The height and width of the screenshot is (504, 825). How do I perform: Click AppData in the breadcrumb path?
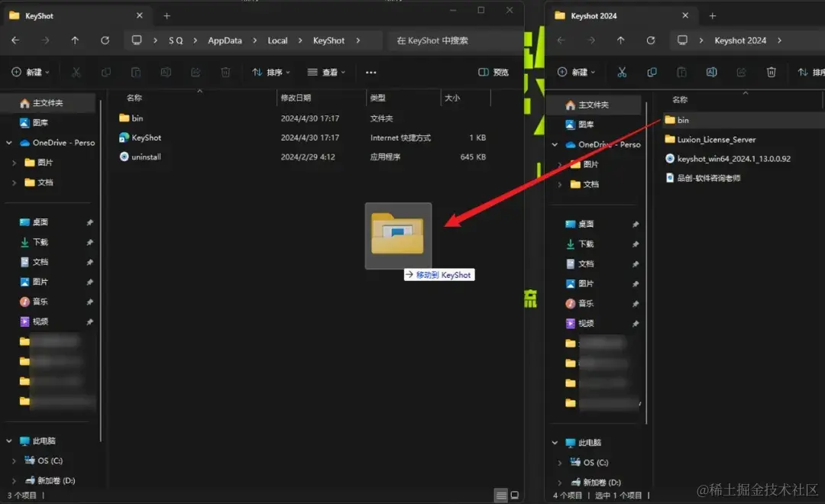225,40
